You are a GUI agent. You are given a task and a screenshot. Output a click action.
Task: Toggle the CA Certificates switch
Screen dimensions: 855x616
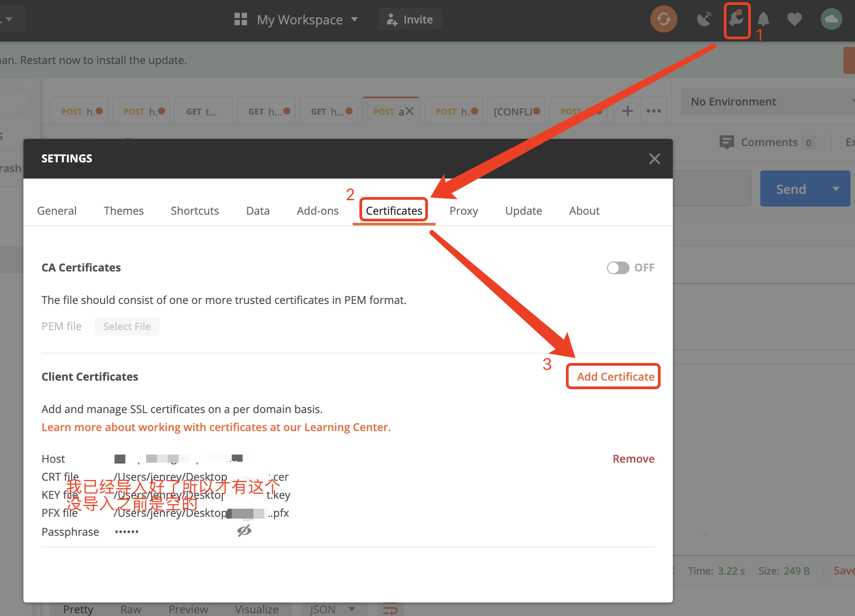618,268
